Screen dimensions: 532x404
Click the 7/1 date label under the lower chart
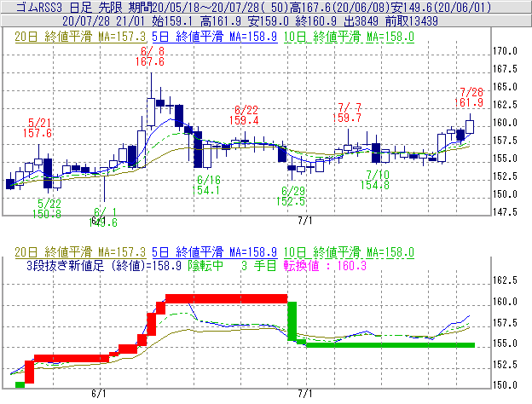pos(305,394)
